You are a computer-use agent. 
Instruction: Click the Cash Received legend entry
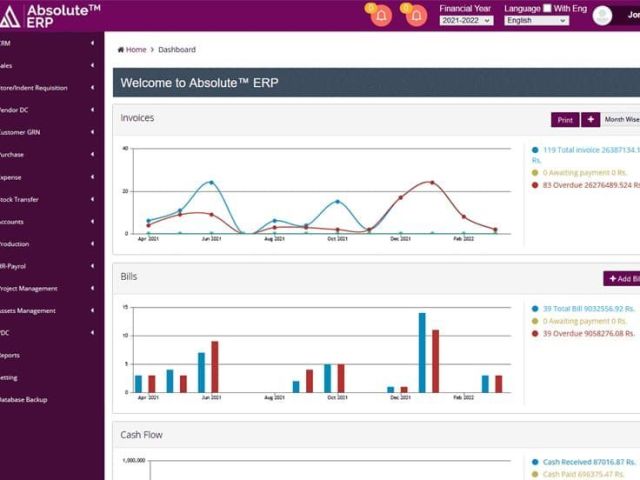584,462
